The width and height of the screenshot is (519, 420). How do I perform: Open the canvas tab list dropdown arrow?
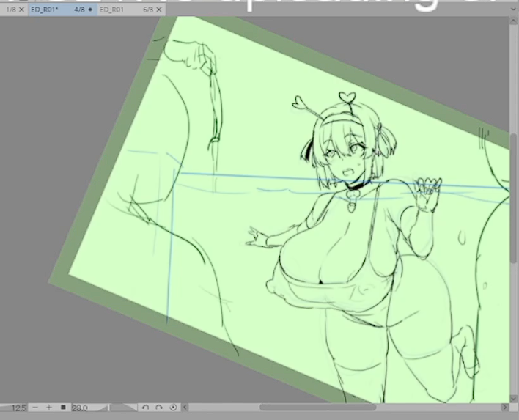513,10
